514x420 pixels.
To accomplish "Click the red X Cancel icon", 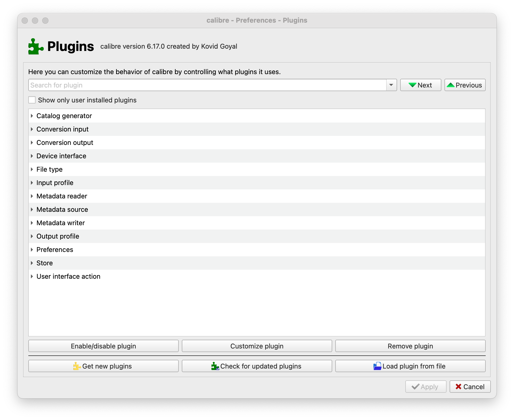I will click(x=458, y=387).
